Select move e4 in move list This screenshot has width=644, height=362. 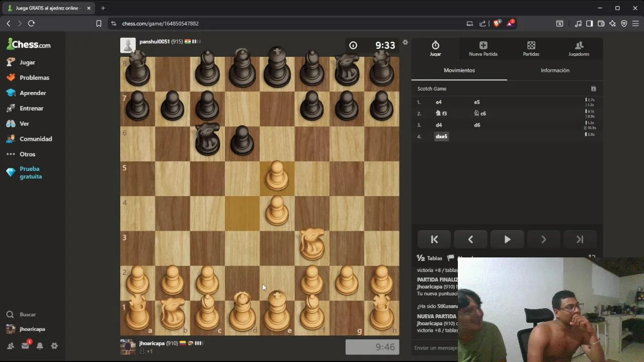click(x=439, y=102)
